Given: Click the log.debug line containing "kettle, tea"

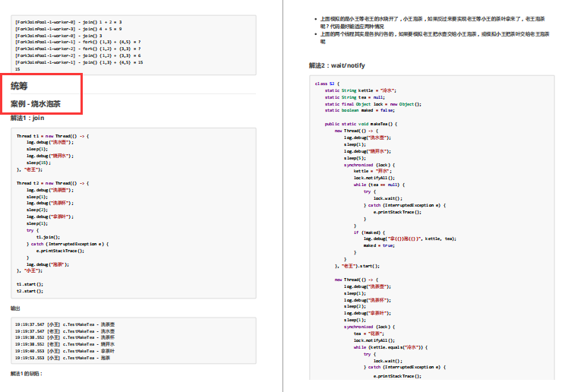Looking at the screenshot, I should pyautogui.click(x=410, y=239).
